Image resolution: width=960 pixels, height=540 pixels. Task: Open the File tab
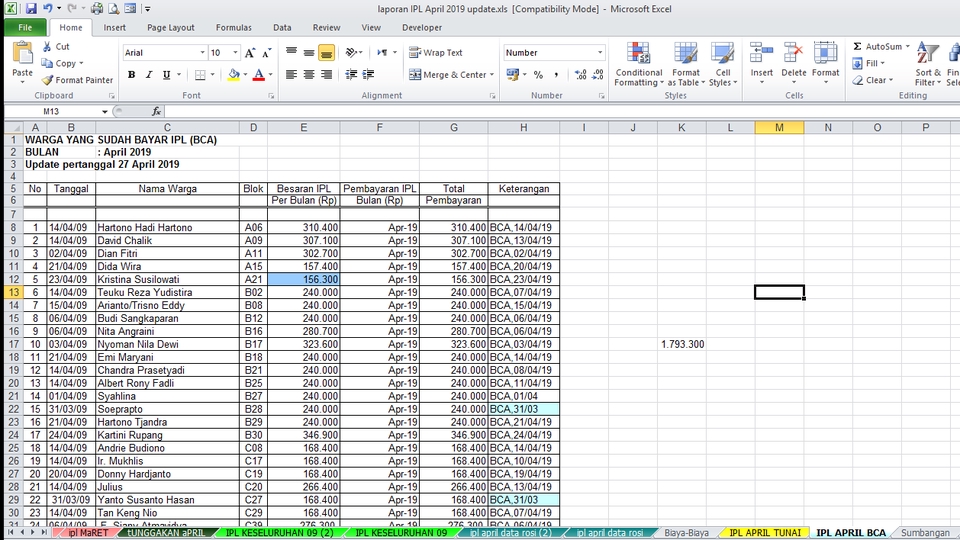point(25,28)
